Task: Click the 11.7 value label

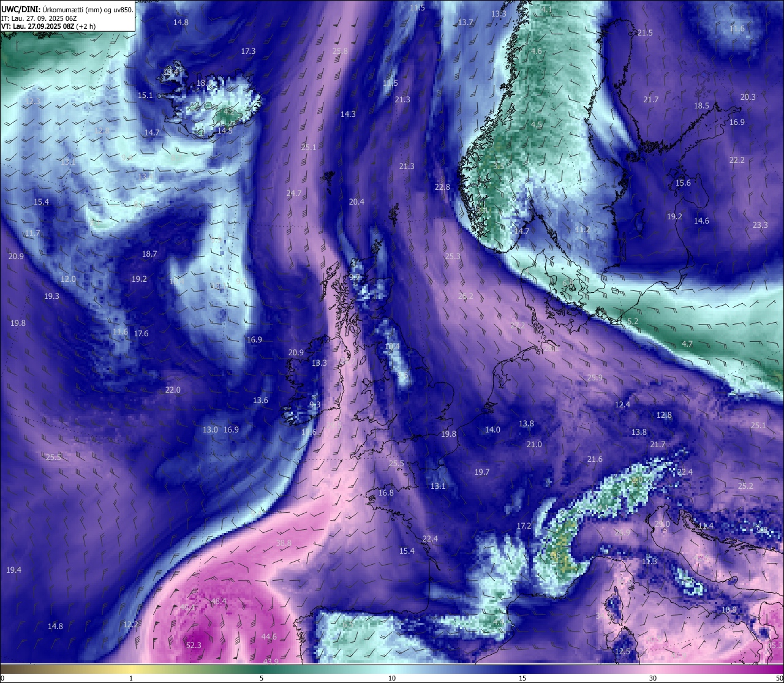Action: pos(32,233)
